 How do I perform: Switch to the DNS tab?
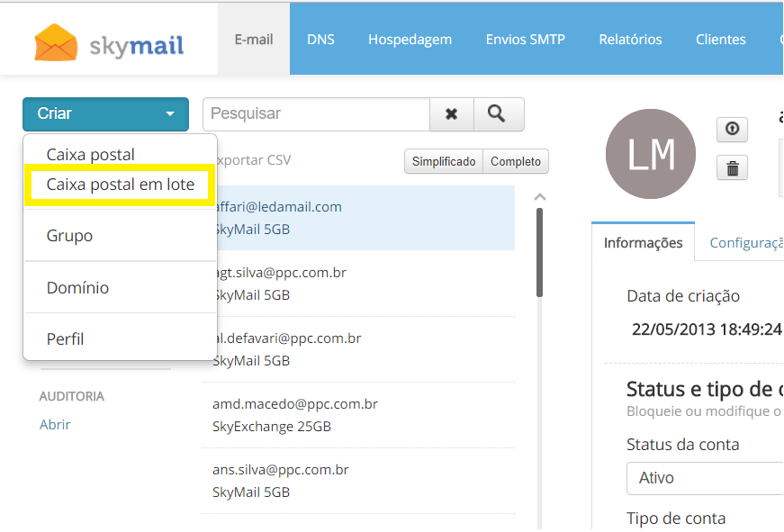[320, 40]
